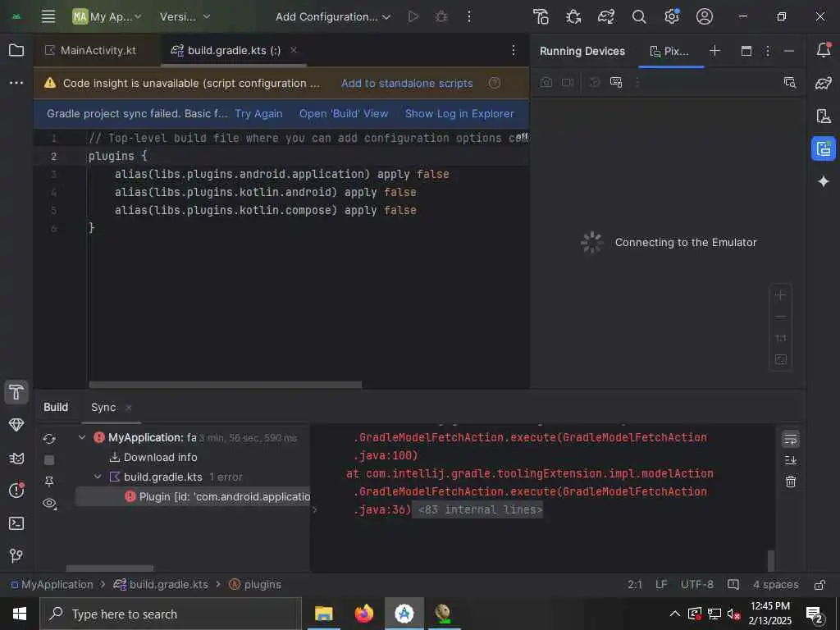Open the Build tool window hammer icon
The height and width of the screenshot is (630, 840).
click(16, 392)
